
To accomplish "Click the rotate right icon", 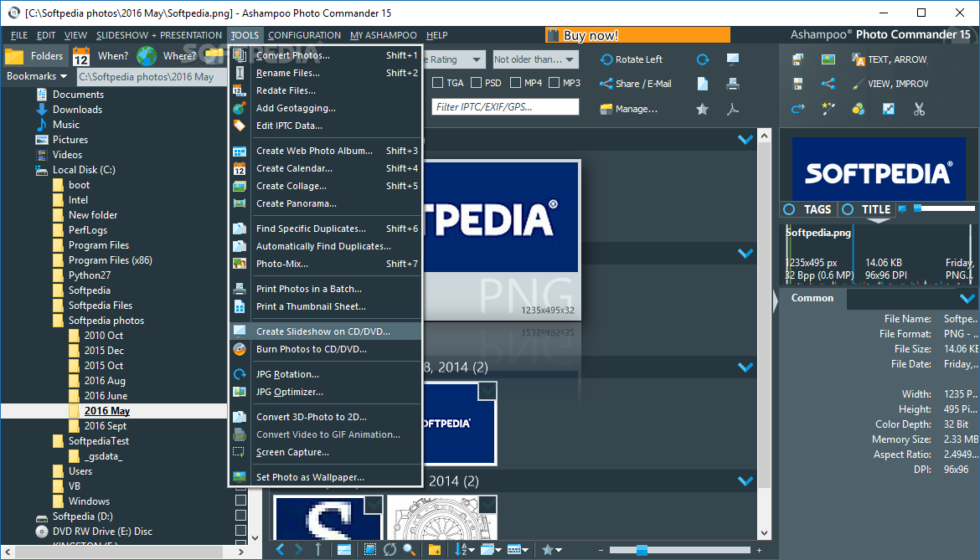I will (x=703, y=59).
